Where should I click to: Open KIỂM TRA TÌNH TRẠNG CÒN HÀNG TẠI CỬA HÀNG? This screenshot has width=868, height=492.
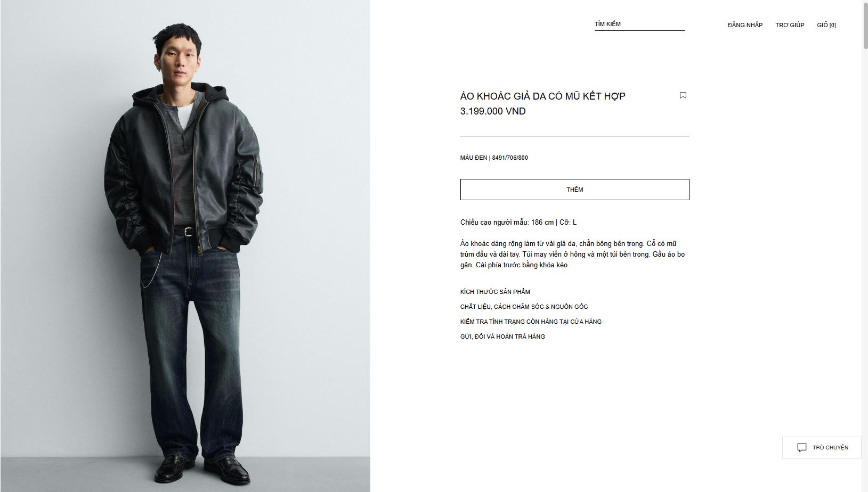[x=531, y=322]
